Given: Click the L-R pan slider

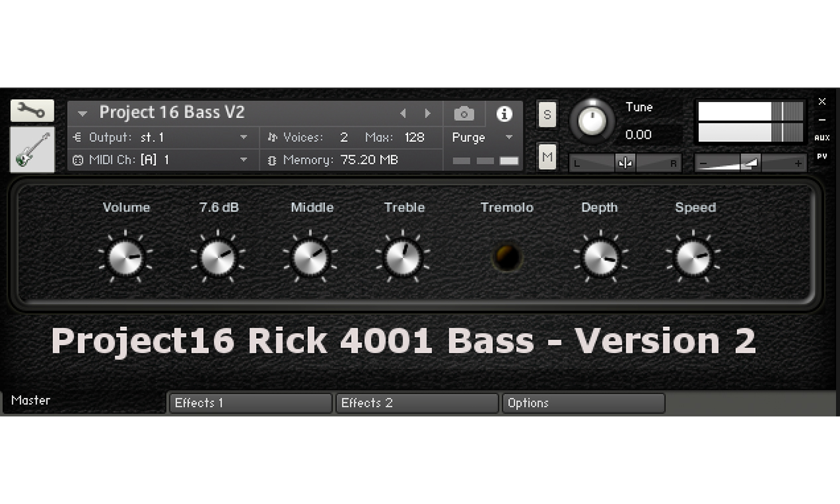Looking at the screenshot, I should click(x=625, y=163).
